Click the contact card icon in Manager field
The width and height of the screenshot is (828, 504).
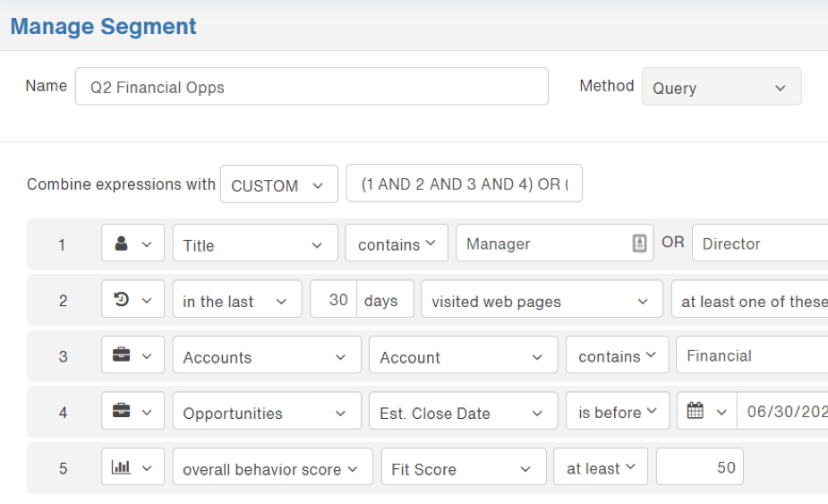pyautogui.click(x=639, y=243)
